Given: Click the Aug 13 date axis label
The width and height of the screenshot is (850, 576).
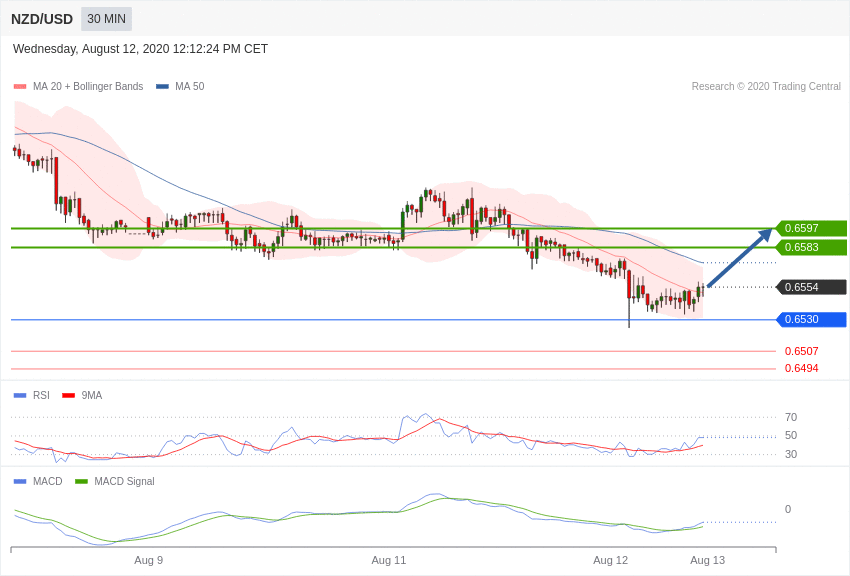Looking at the screenshot, I should pyautogui.click(x=707, y=560).
